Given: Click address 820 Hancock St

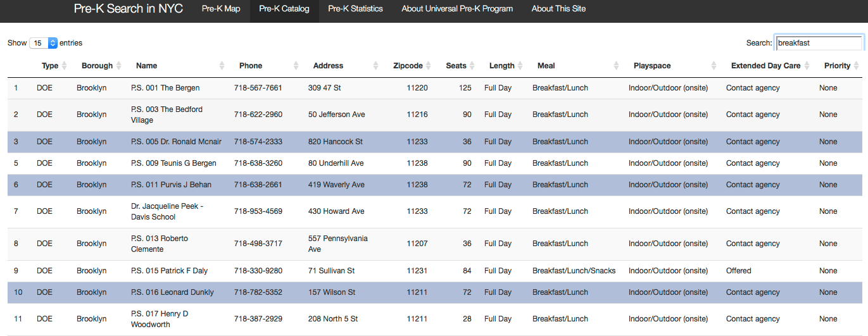Looking at the screenshot, I should 336,142.
